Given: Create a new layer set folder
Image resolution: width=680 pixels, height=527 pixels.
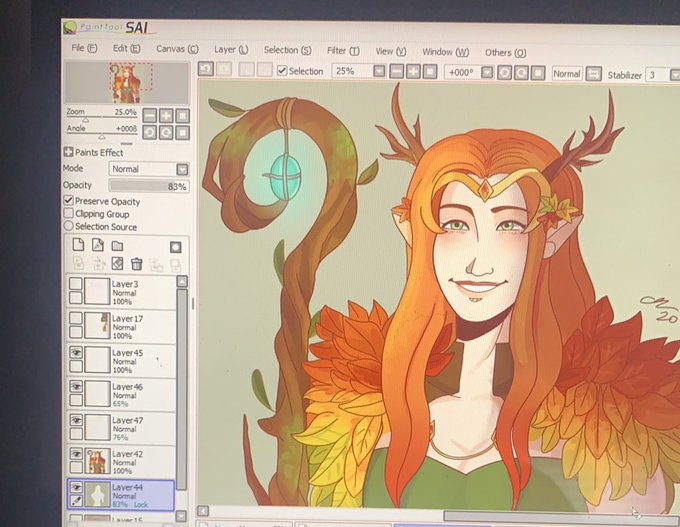Looking at the screenshot, I should 117,246.
